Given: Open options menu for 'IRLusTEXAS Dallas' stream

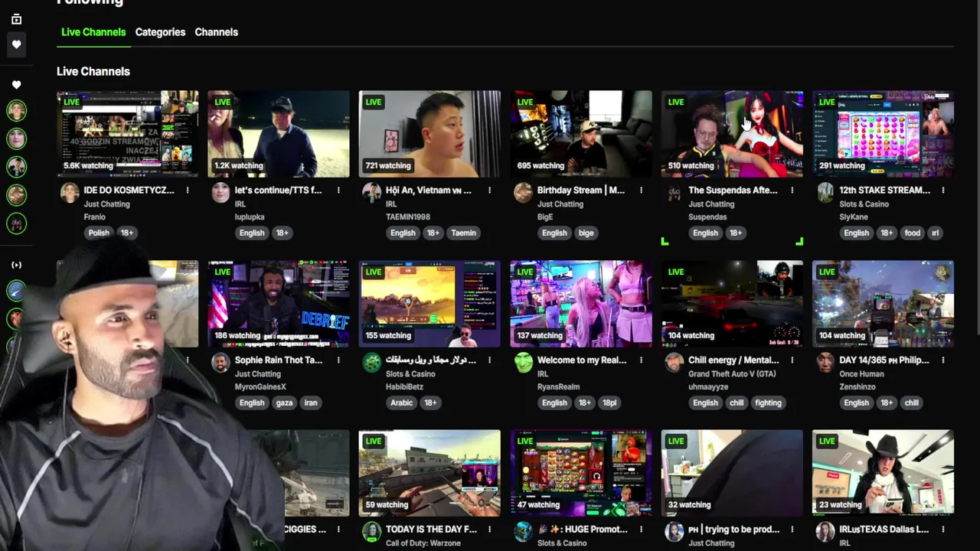Looking at the screenshot, I should (943, 529).
